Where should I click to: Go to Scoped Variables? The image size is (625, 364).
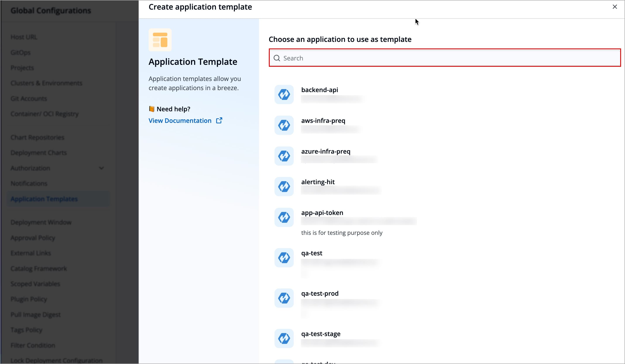[35, 284]
